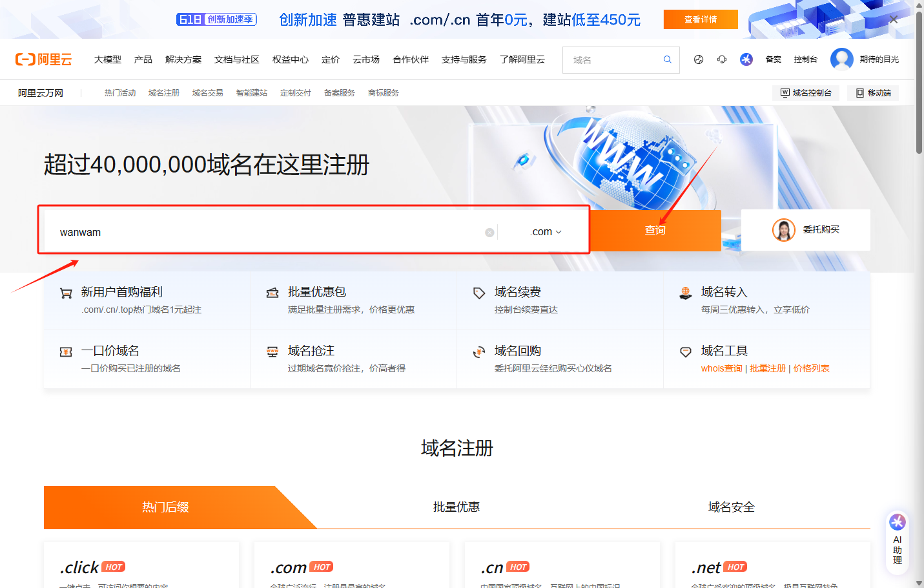Switch to the 批量优惠 tab
Viewport: 924px width, 588px height.
457,507
